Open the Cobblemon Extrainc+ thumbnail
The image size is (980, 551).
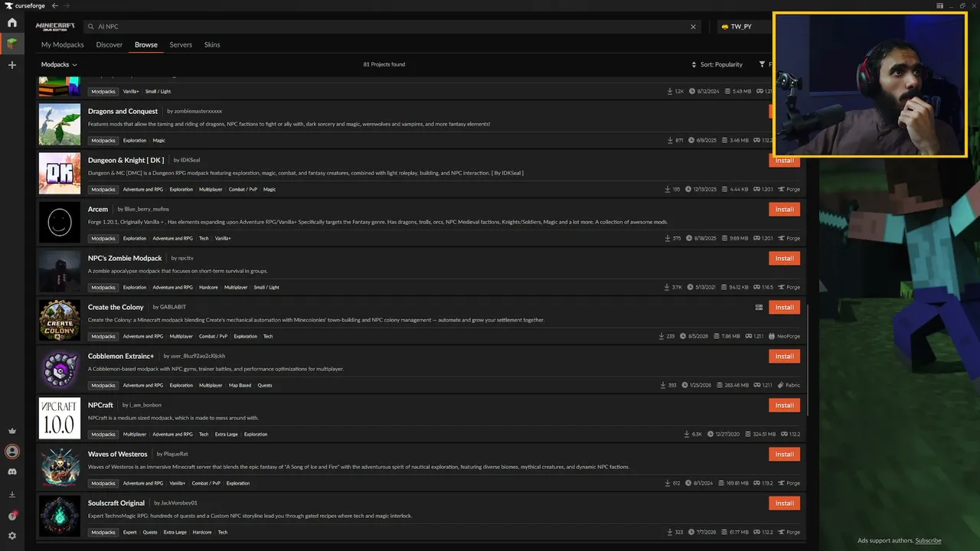point(60,369)
